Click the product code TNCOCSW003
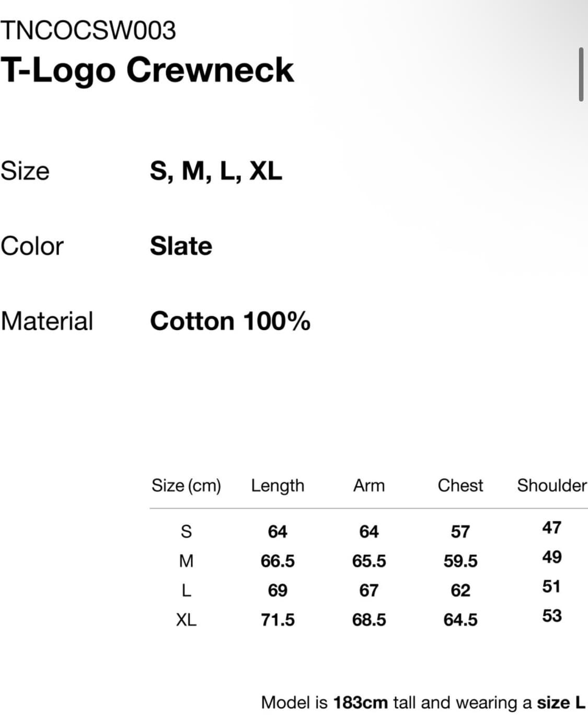This screenshot has height=723, width=588. pos(88,30)
